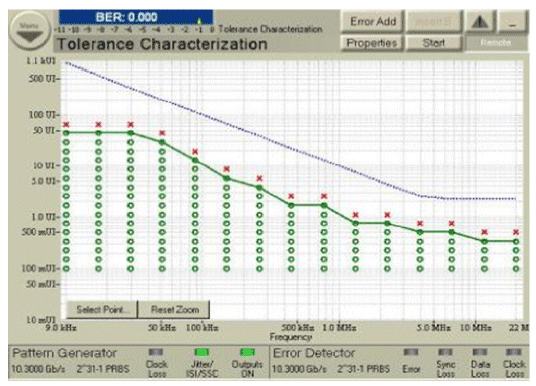Click the 5.0 MHz frequency label

pos(433,328)
